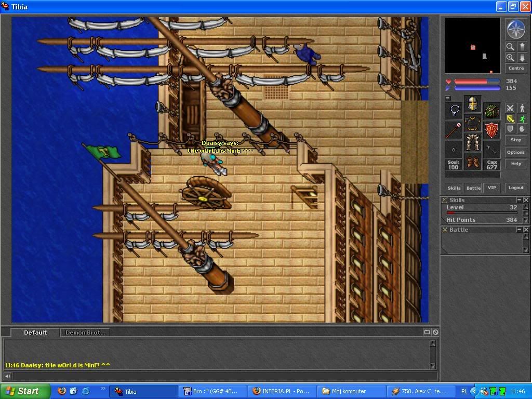Image resolution: width=532 pixels, height=399 pixels.
Task: Switch to the Demon Brot... chat tab
Action: pos(85,332)
